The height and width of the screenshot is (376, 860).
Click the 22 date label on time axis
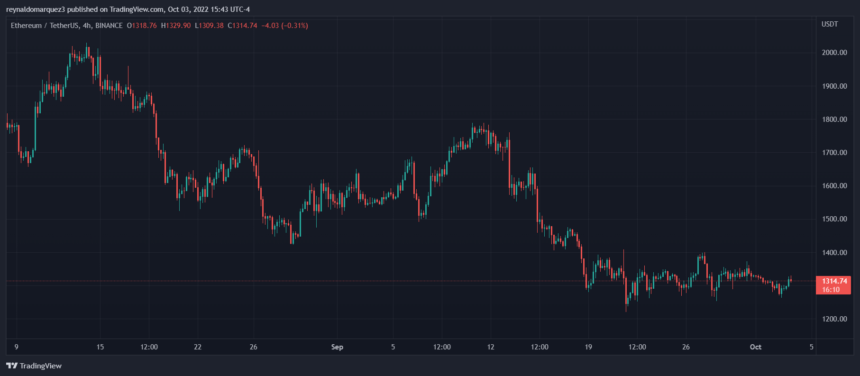coord(197,347)
